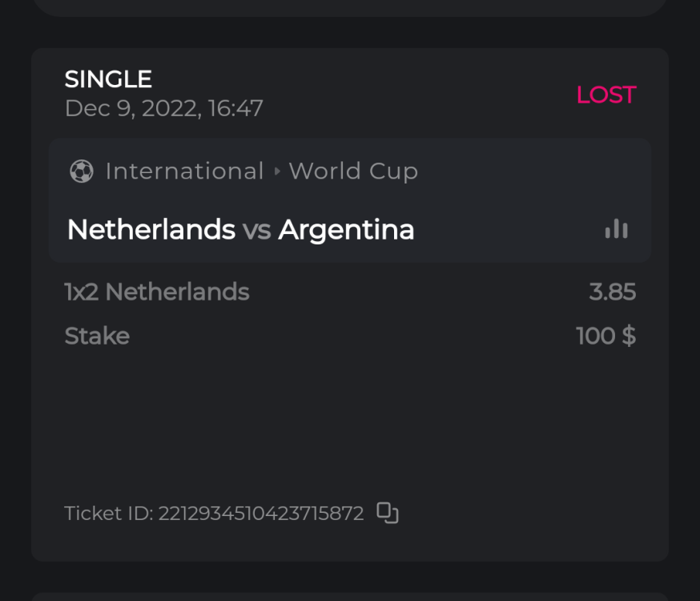Open match statistics via bar chart icon
This screenshot has height=601, width=700.
pyautogui.click(x=615, y=229)
